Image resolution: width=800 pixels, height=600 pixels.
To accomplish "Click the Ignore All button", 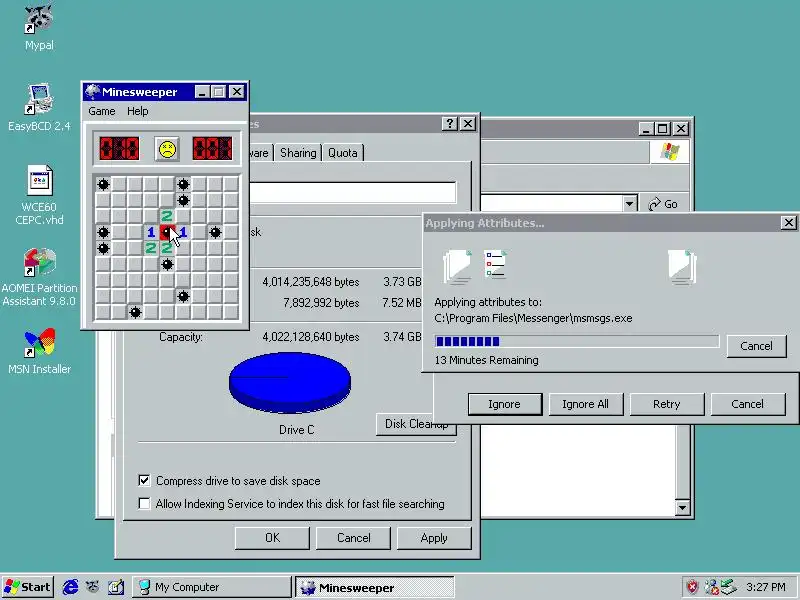I will pyautogui.click(x=585, y=404).
